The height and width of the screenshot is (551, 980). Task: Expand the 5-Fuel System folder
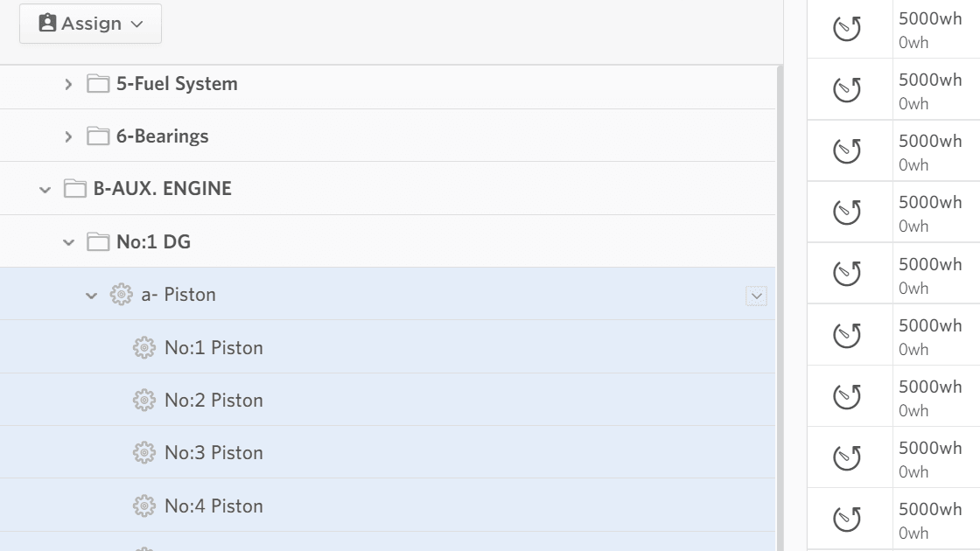[x=69, y=84]
